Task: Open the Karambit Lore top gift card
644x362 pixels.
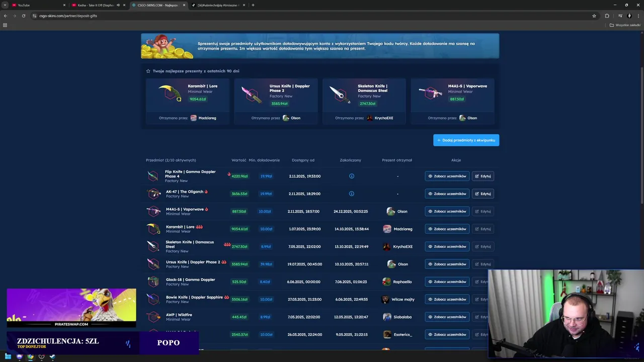Action: [188, 101]
